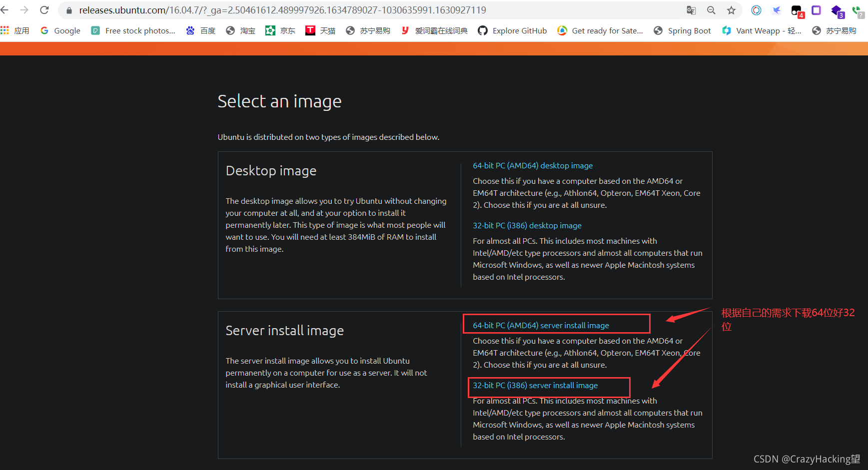Bookmark this page with star icon

731,10
